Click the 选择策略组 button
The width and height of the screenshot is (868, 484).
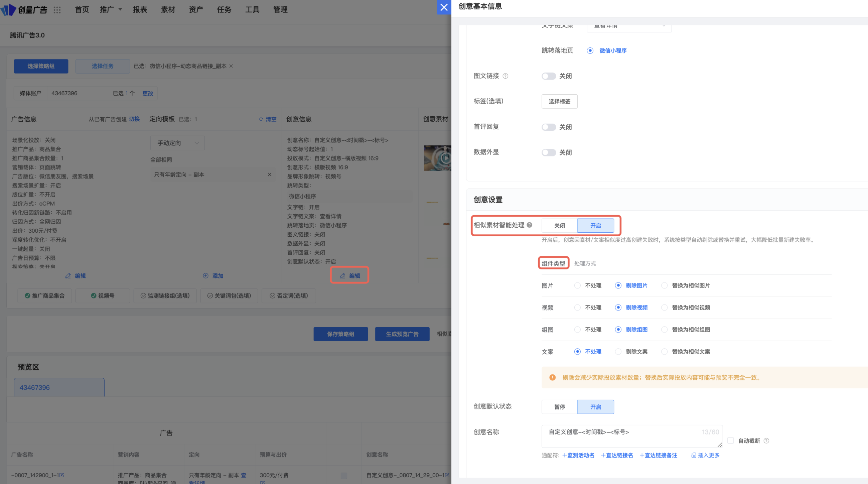pyautogui.click(x=41, y=66)
